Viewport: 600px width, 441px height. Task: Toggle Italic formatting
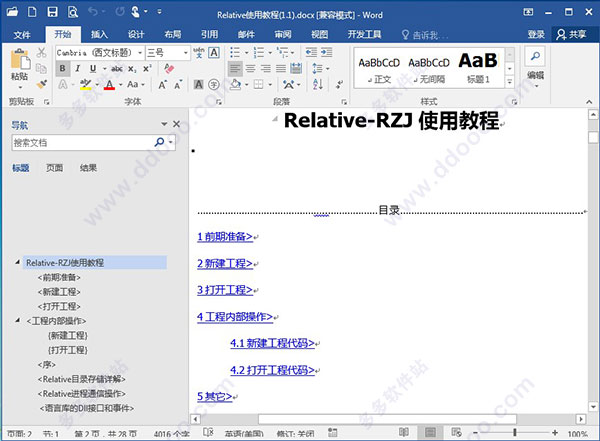[78, 69]
